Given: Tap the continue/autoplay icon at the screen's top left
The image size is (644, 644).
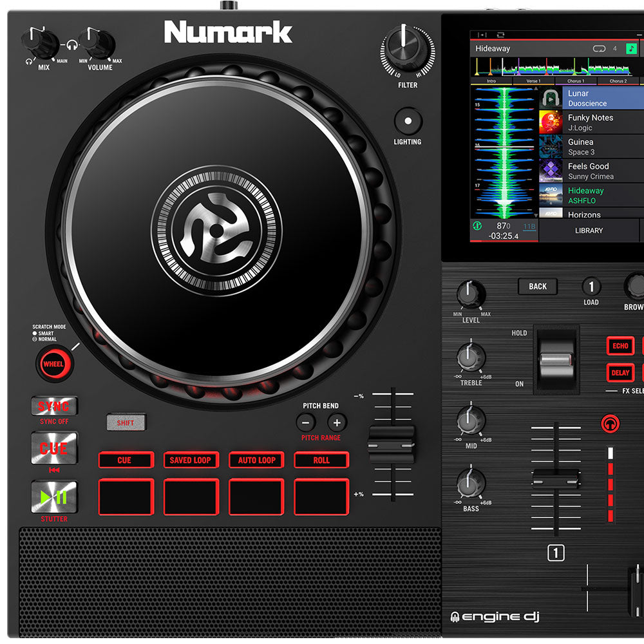Looking at the screenshot, I should coord(482,35).
